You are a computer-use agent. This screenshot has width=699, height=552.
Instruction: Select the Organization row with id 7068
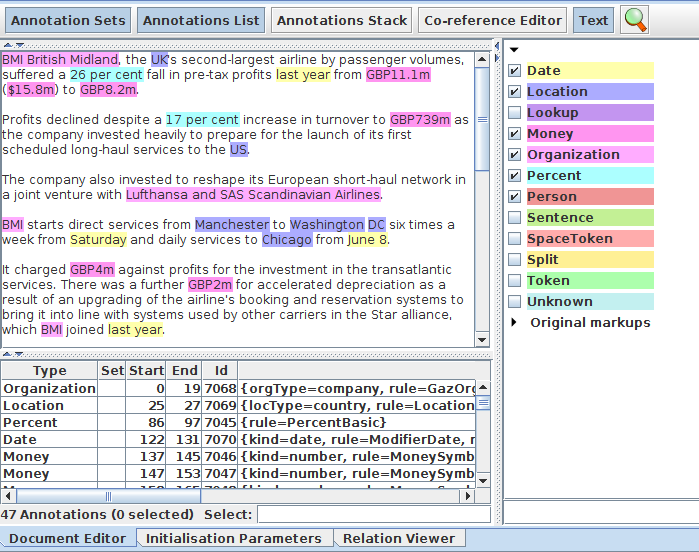click(x=238, y=388)
